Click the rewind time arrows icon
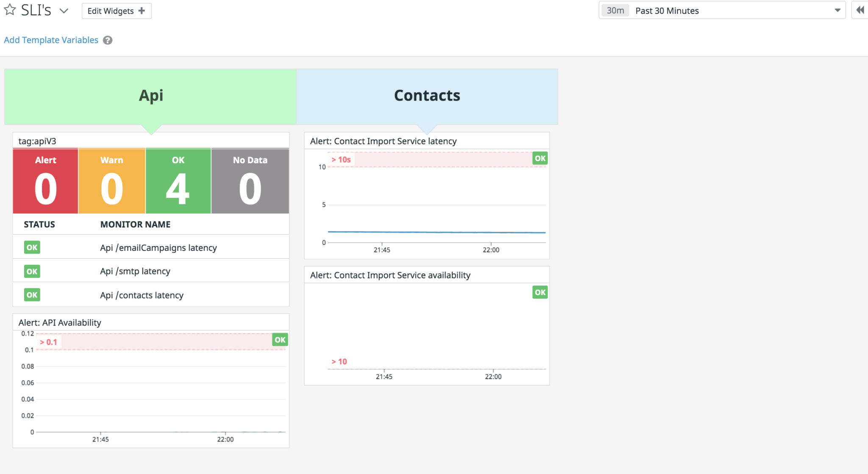 pos(860,10)
